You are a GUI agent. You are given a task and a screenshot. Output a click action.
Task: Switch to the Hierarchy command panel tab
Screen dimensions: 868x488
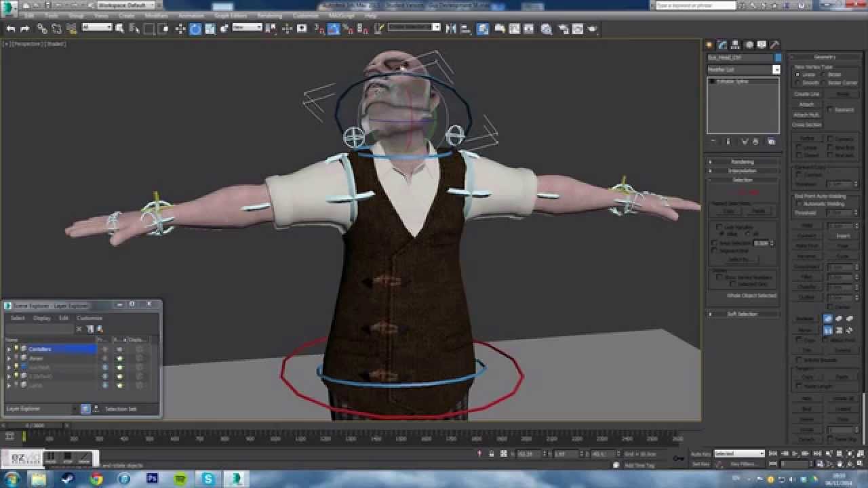[x=736, y=45]
